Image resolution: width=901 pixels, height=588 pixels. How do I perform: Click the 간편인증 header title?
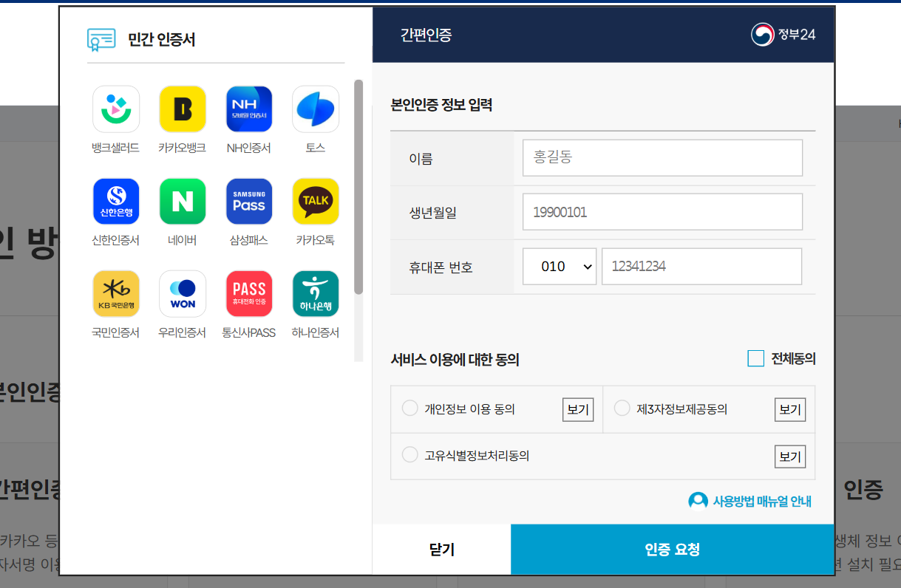tap(426, 35)
